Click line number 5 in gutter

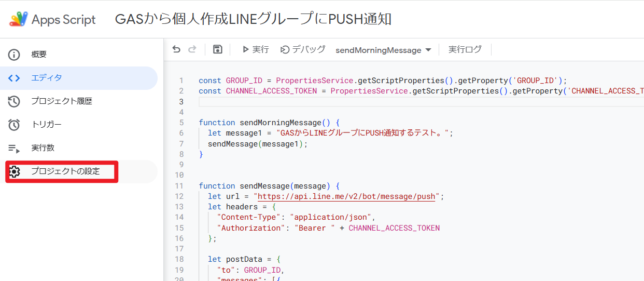(181, 123)
